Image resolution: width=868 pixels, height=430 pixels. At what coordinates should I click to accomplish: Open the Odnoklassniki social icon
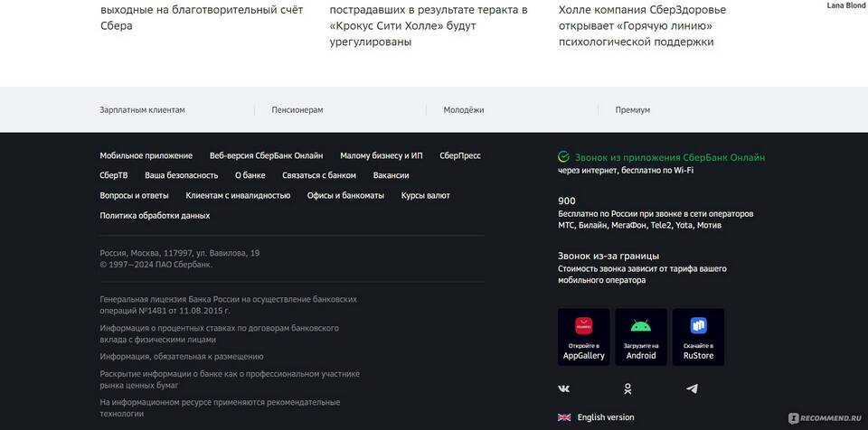coord(627,389)
